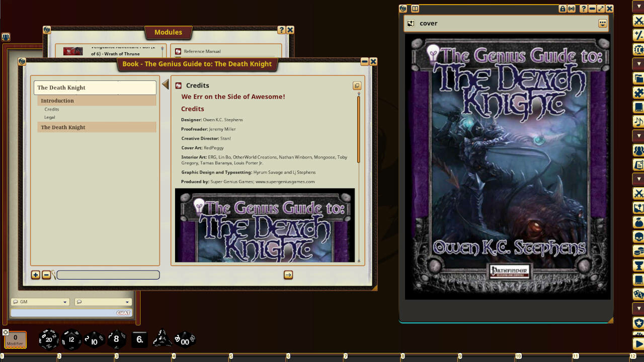The height and width of the screenshot is (362, 644).
Task: Click the help question mark on the cover window
Action: coord(583,9)
